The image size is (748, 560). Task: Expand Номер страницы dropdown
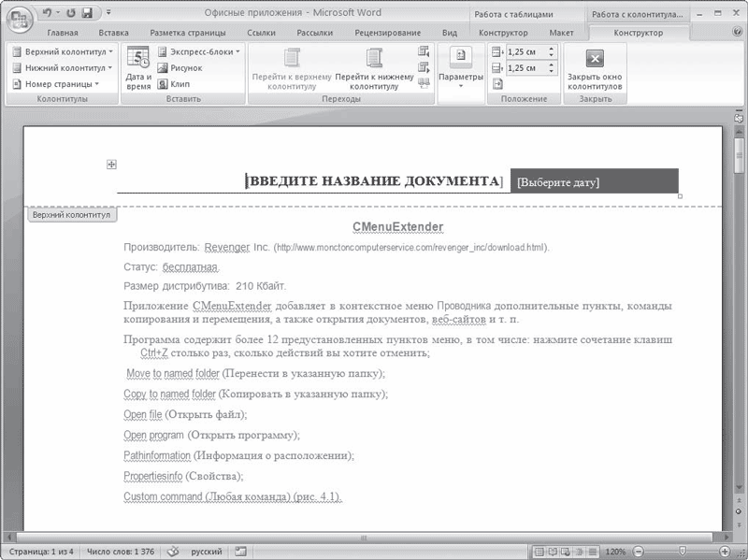pos(56,84)
